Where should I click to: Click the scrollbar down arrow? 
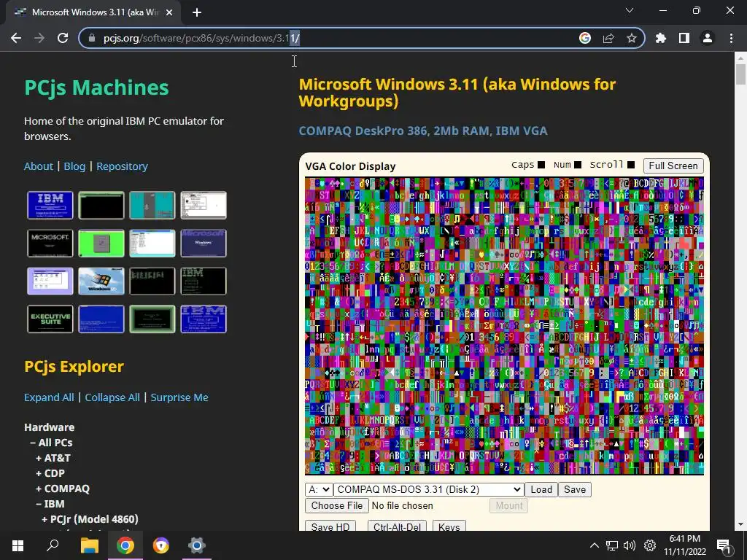tap(740, 525)
